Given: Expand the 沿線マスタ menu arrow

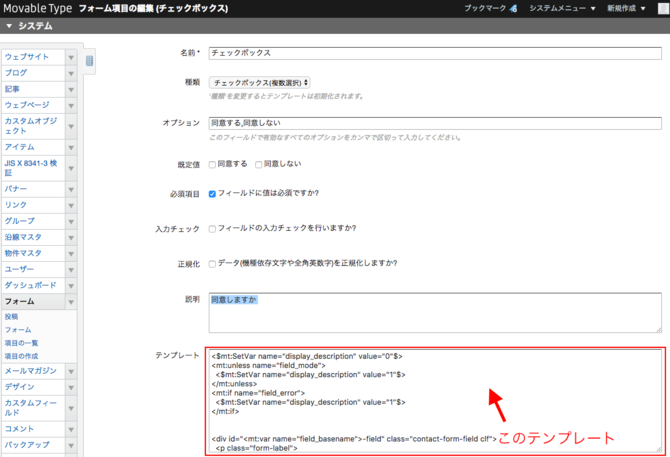Looking at the screenshot, I should pyautogui.click(x=71, y=237).
